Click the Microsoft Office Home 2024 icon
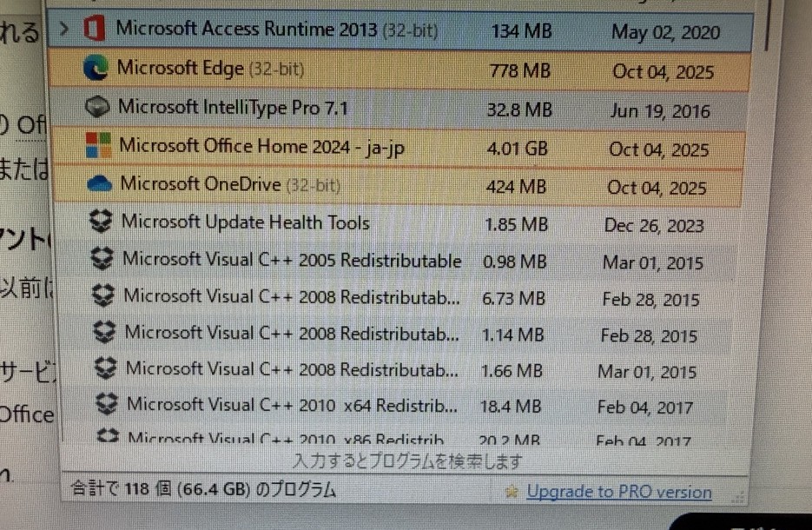The width and height of the screenshot is (812, 530). [98, 145]
